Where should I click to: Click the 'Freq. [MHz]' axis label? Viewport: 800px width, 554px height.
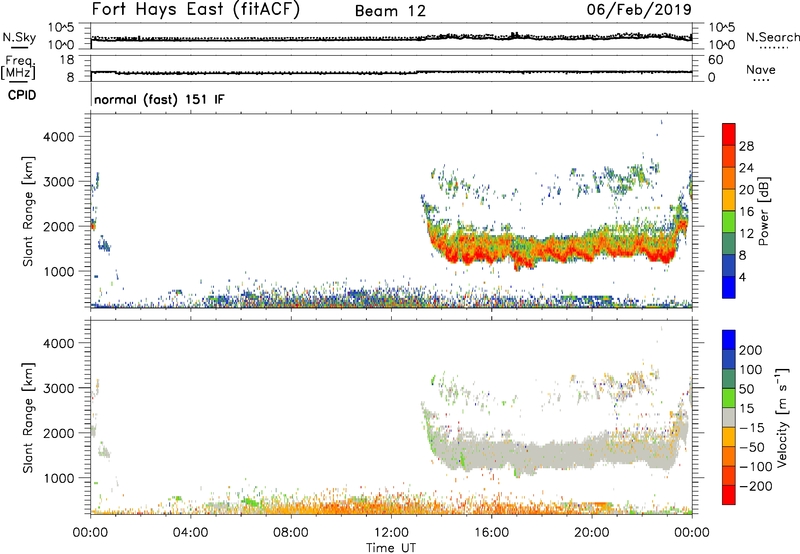pos(19,67)
